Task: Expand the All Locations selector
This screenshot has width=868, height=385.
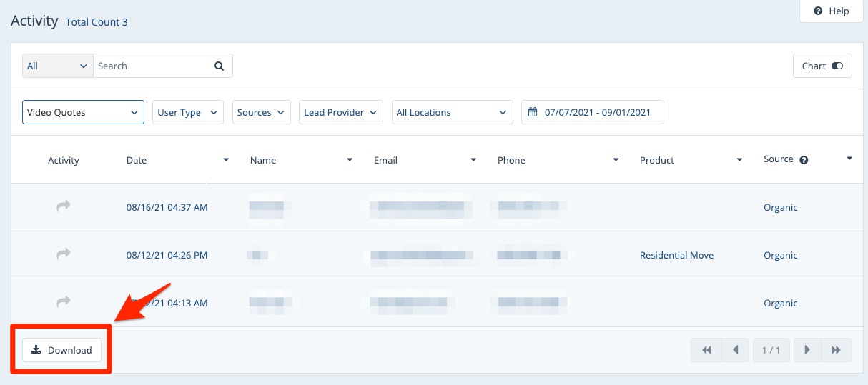Action: pyautogui.click(x=452, y=112)
